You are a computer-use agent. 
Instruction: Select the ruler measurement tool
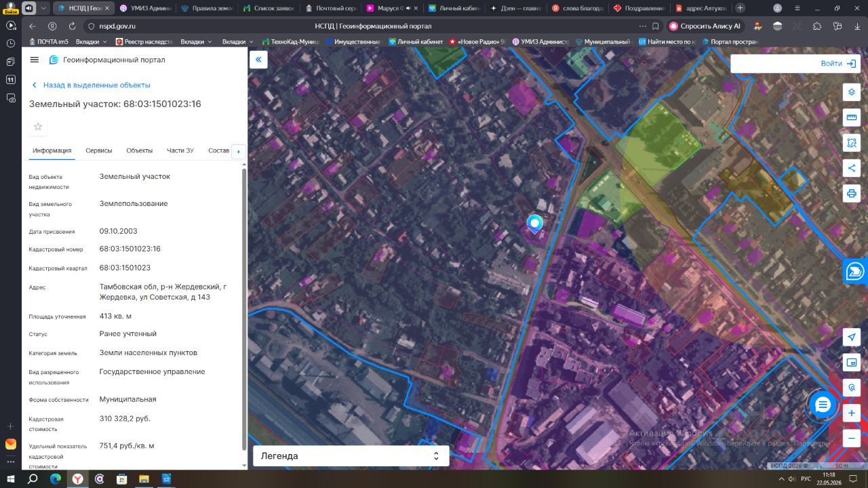pos(852,118)
